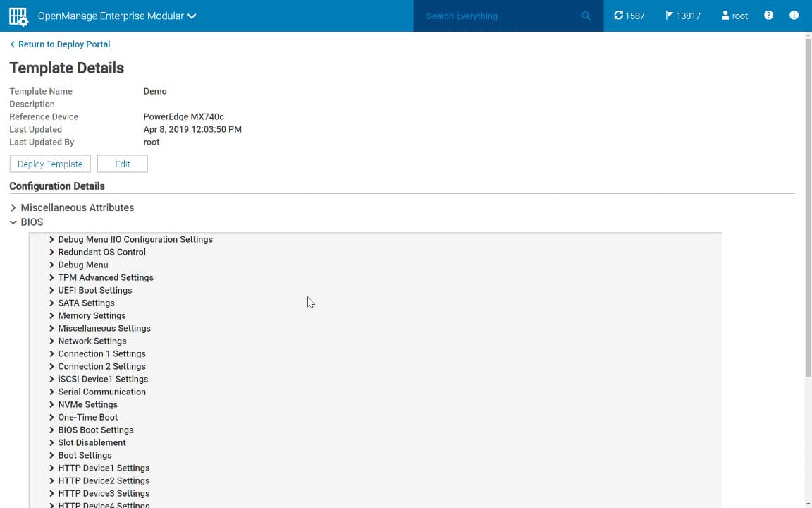Click the search magnifier icon
Viewport: 812px width, 508px height.
(586, 16)
